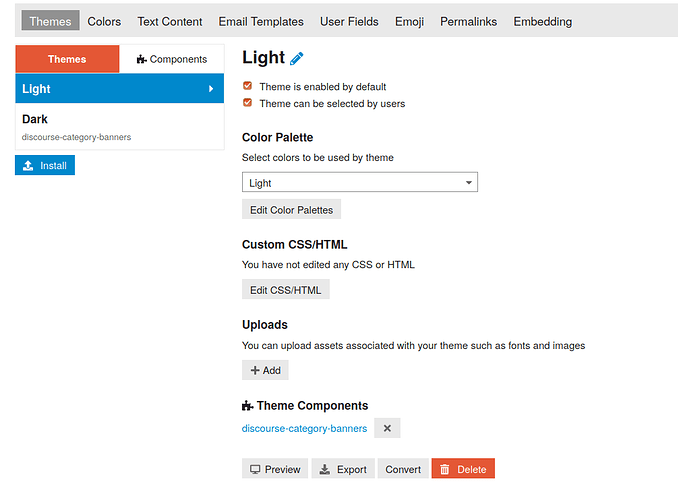Click 'Select colors to be used by theme'
678x500 pixels.
tap(318, 157)
